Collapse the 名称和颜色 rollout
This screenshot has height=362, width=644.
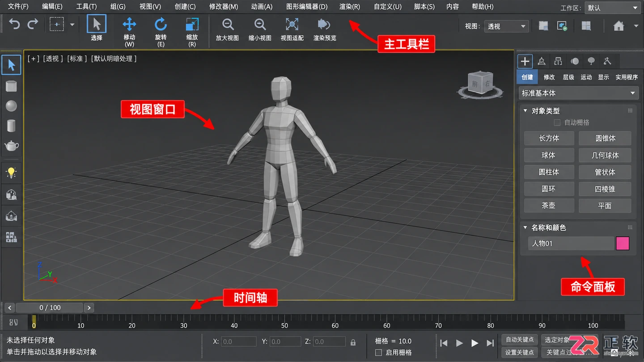tap(525, 227)
